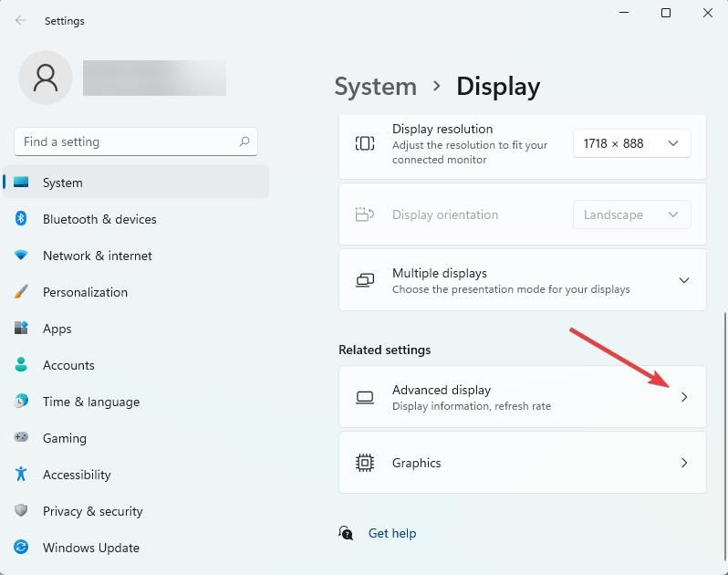Click the back arrow in title bar
This screenshot has width=728, height=575.
tap(21, 20)
